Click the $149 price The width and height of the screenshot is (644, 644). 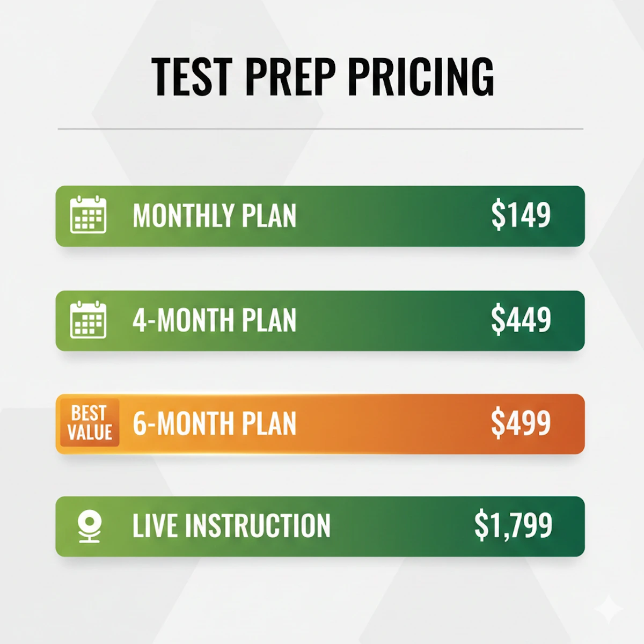(x=521, y=215)
